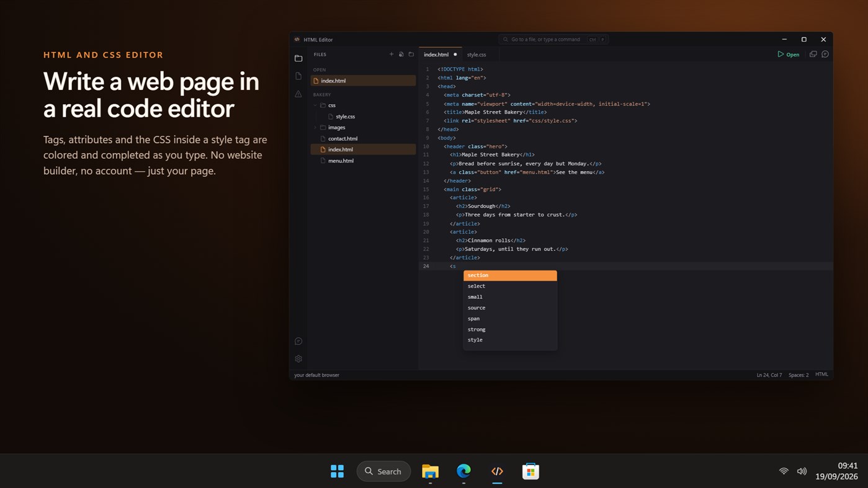The width and height of the screenshot is (868, 488).
Task: Click the go to file or command box
Action: coord(553,40)
